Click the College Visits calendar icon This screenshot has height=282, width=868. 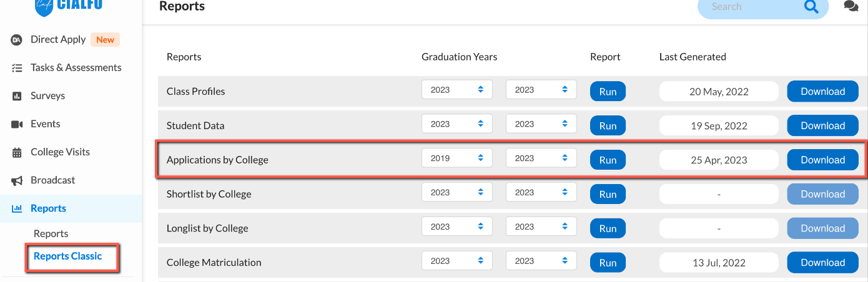pyautogui.click(x=17, y=152)
